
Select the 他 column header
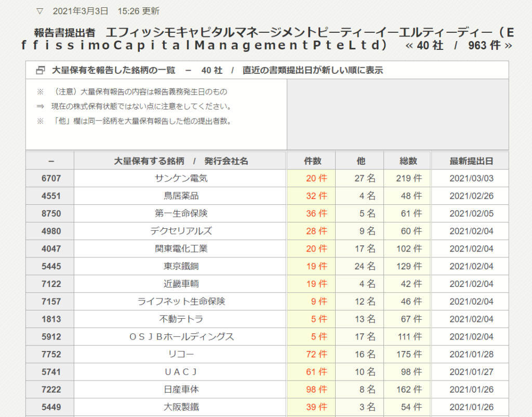coord(361,161)
